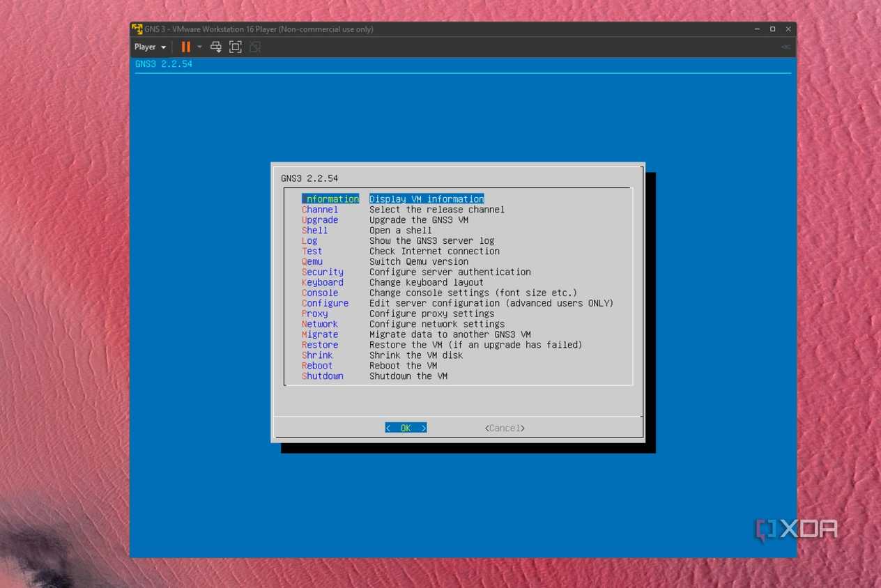The width and height of the screenshot is (881, 588).
Task: Click the OK button
Action: [x=406, y=428]
